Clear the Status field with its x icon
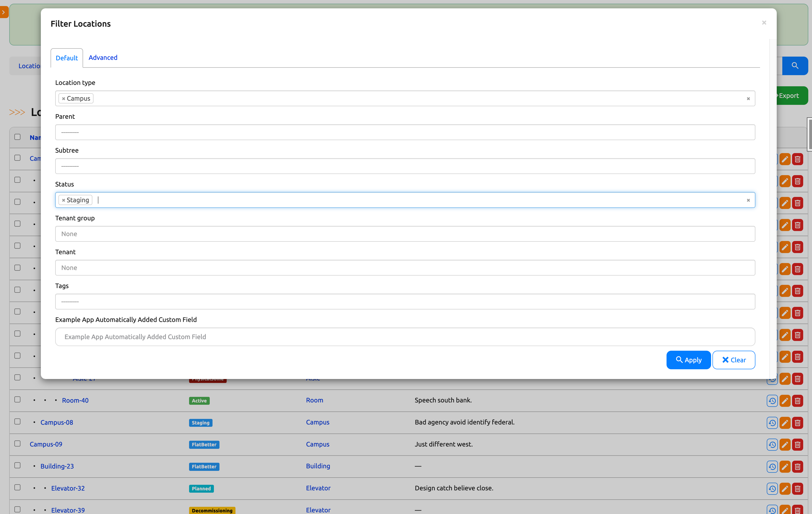 (x=748, y=200)
